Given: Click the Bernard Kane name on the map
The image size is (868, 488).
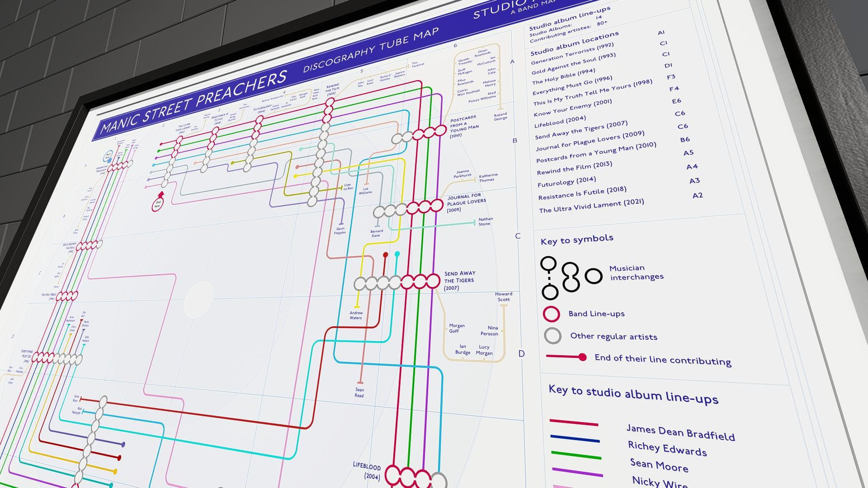Looking at the screenshot, I should point(377,233).
